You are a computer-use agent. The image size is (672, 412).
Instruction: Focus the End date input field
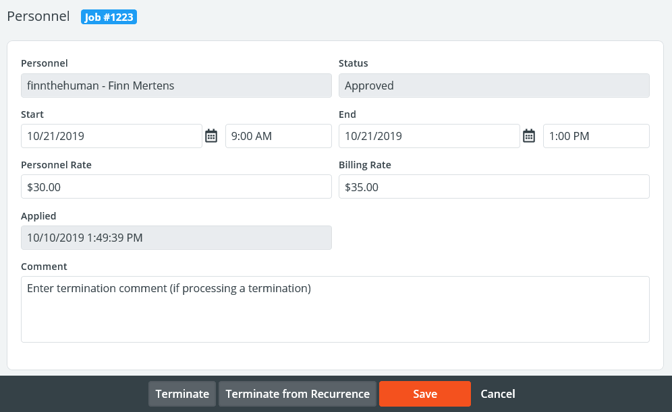pyautogui.click(x=429, y=136)
